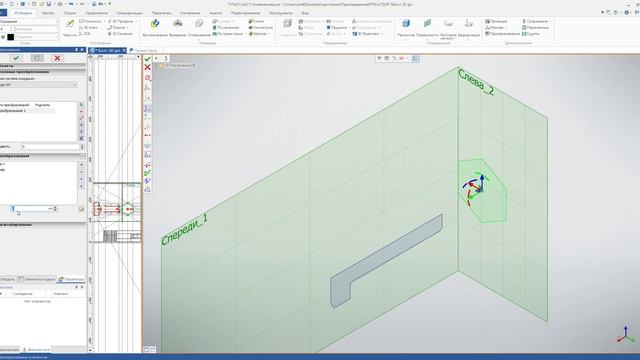The image size is (640, 360).
Task: Open the Primitive (Примитив) solid tool
Action: tap(406, 28)
